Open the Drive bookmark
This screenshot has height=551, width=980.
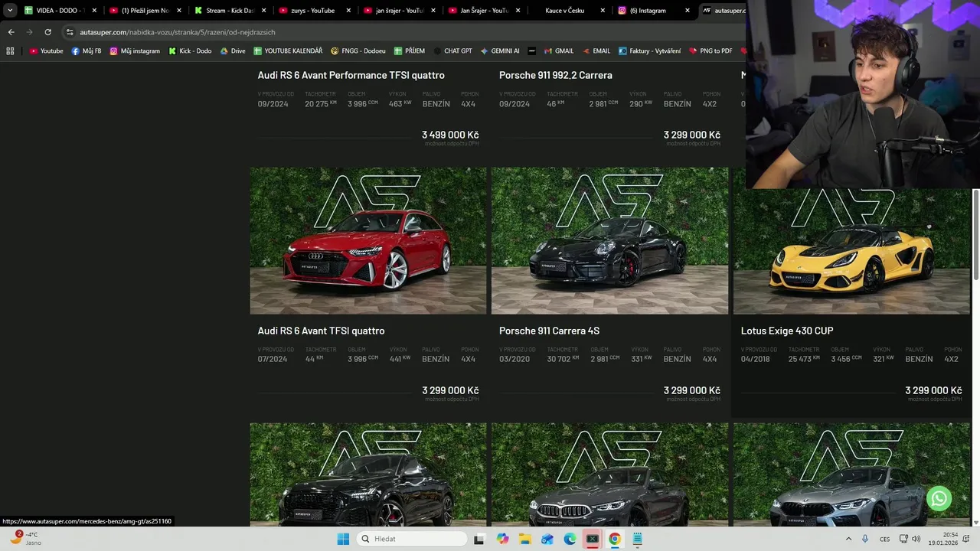pos(233,51)
